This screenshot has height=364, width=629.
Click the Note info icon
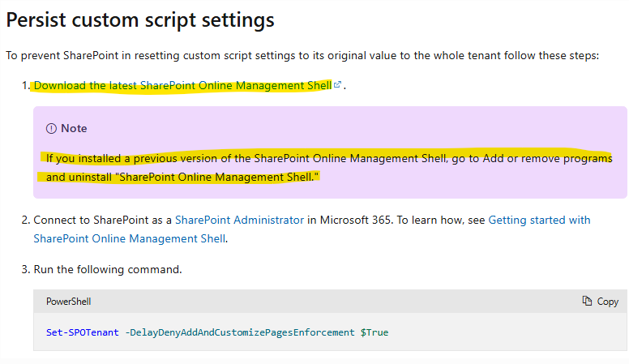tap(51, 128)
